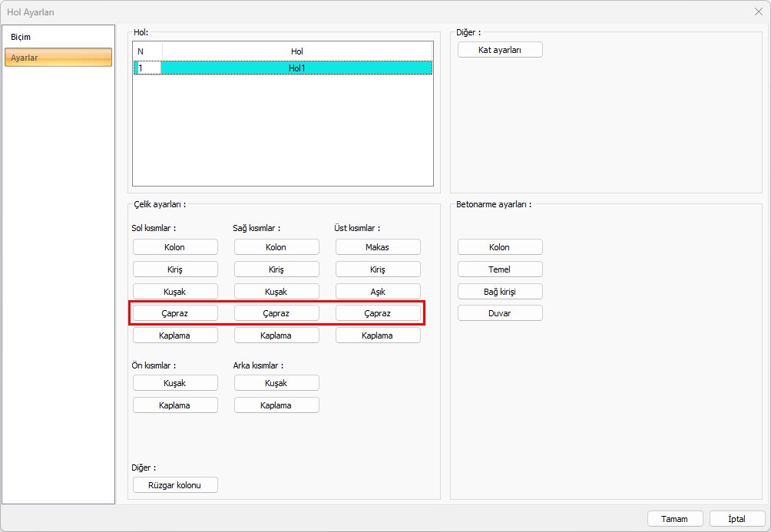Click the Duvar button
Image resolution: width=771 pixels, height=532 pixels.
(x=500, y=313)
